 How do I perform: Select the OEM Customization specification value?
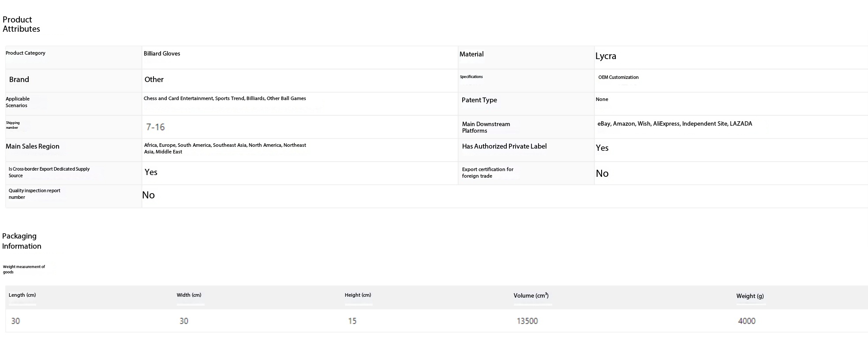coord(618,77)
